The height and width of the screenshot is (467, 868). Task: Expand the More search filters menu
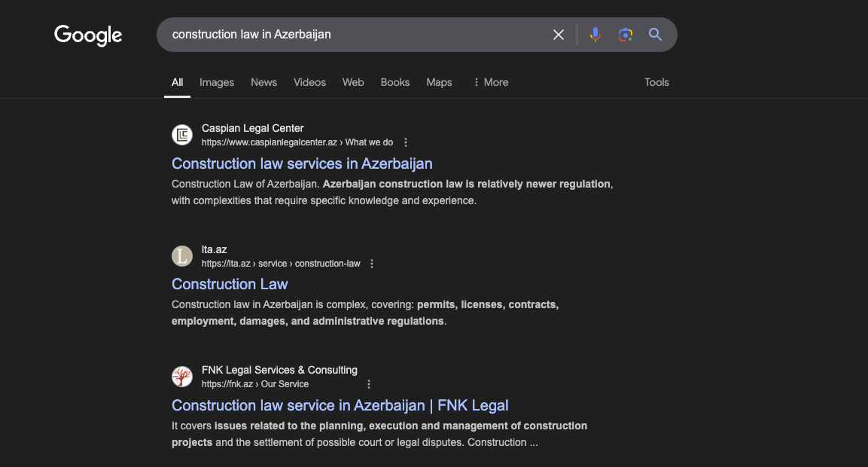(491, 83)
